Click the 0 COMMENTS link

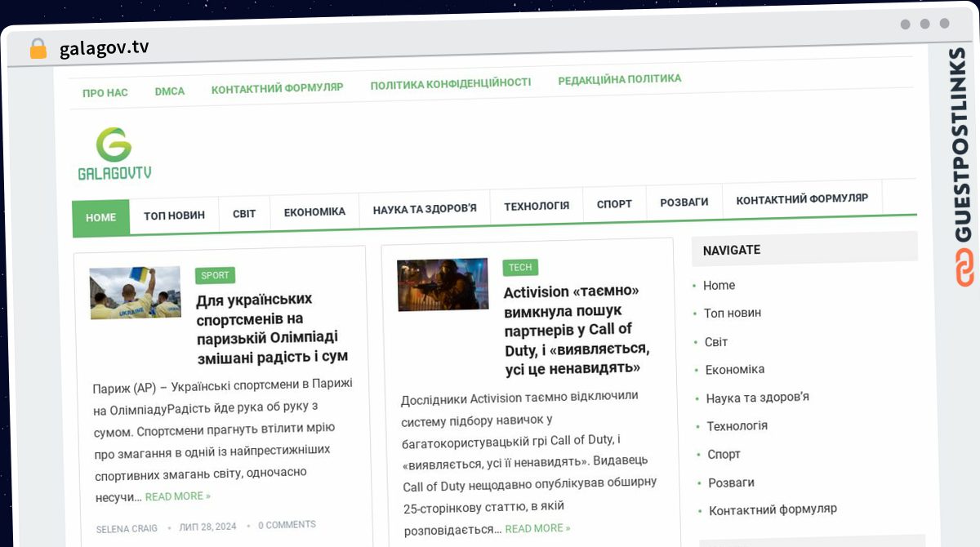pos(287,525)
